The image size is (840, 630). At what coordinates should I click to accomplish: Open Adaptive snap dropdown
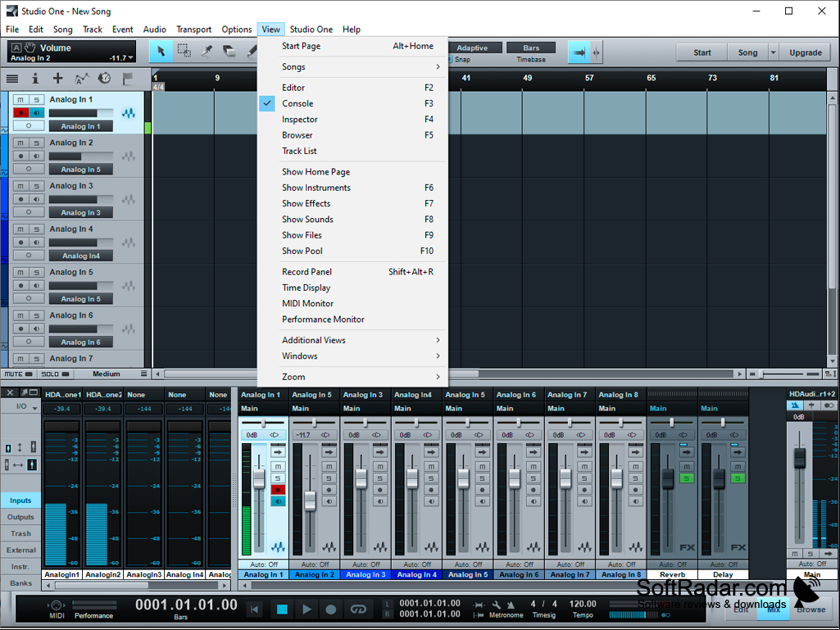[472, 48]
